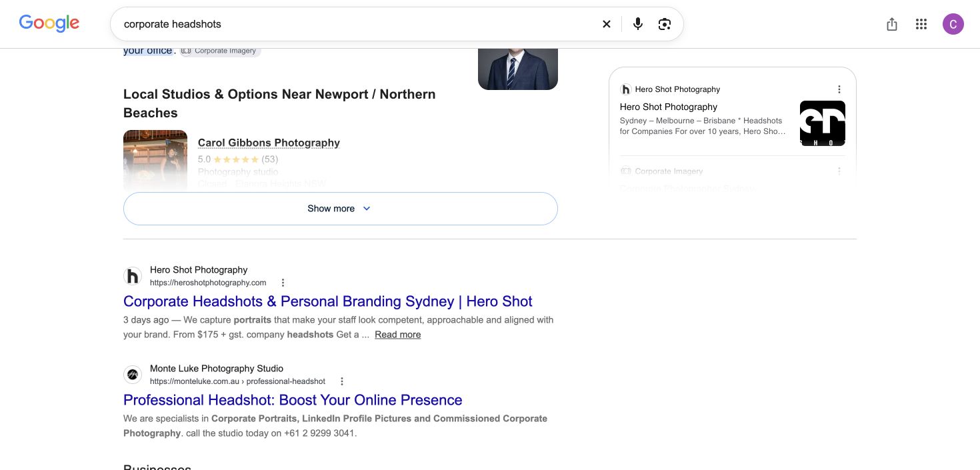
Task: Click Hero Shot Photography site name in results
Action: (199, 269)
